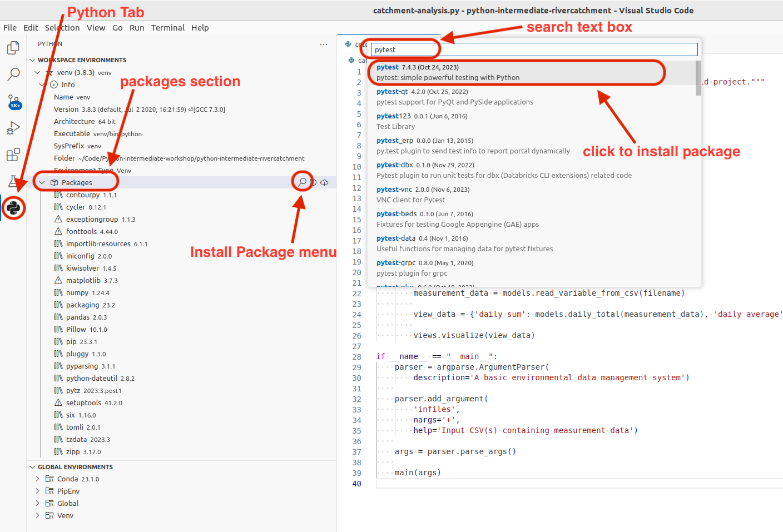Collapse the Workspace Environments section
This screenshot has width=783, height=532.
coord(32,60)
